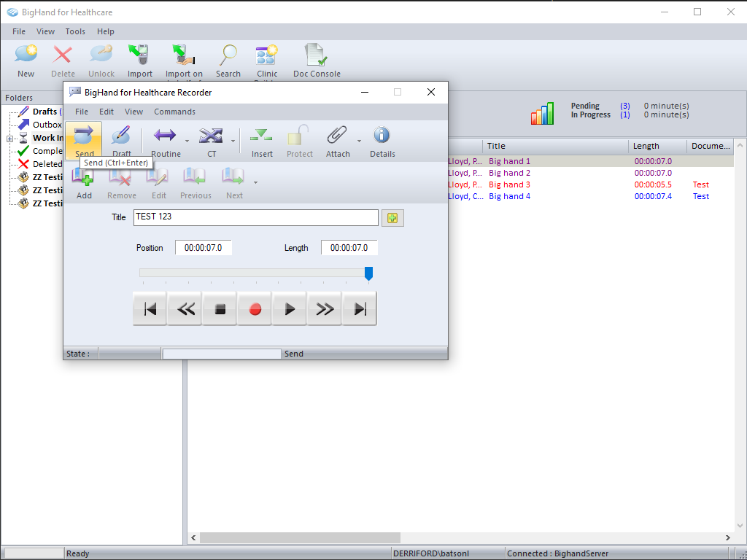
Task: Open the Recorder's File menu
Action: [82, 112]
